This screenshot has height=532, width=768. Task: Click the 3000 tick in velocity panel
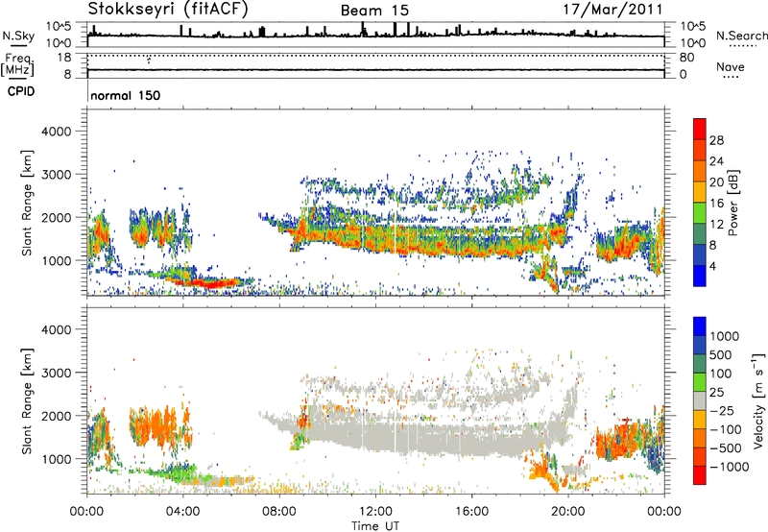point(56,373)
